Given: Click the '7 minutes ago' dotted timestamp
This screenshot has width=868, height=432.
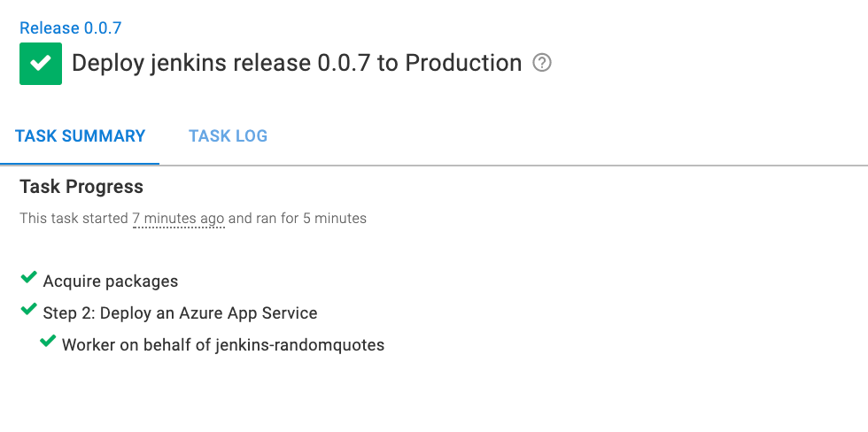Looking at the screenshot, I should click(x=178, y=219).
